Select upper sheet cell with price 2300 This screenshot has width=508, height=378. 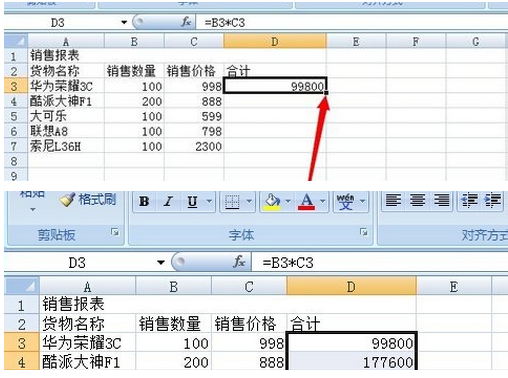pyautogui.click(x=194, y=146)
